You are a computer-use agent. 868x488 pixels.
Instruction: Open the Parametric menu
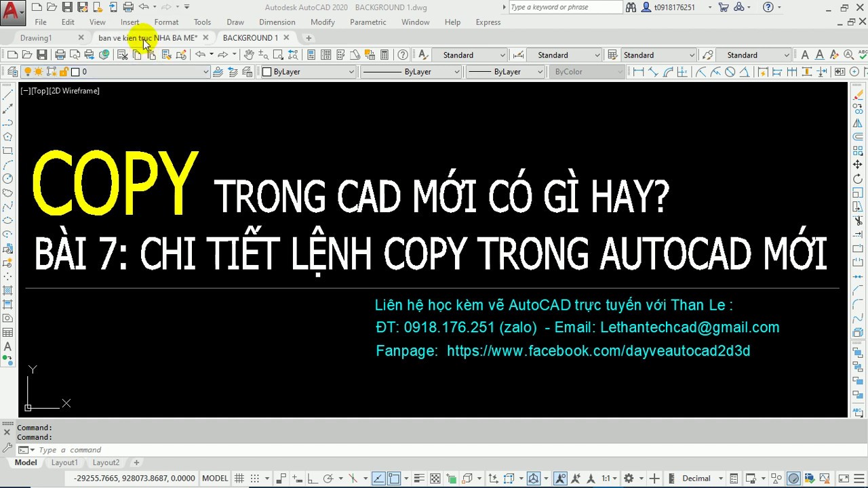pos(368,22)
